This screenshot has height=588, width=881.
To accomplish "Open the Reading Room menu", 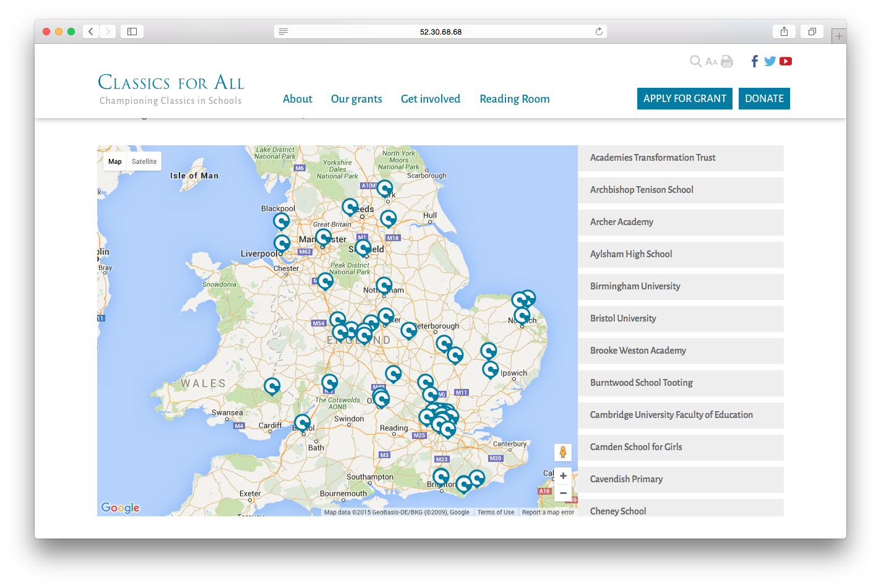I will (515, 99).
